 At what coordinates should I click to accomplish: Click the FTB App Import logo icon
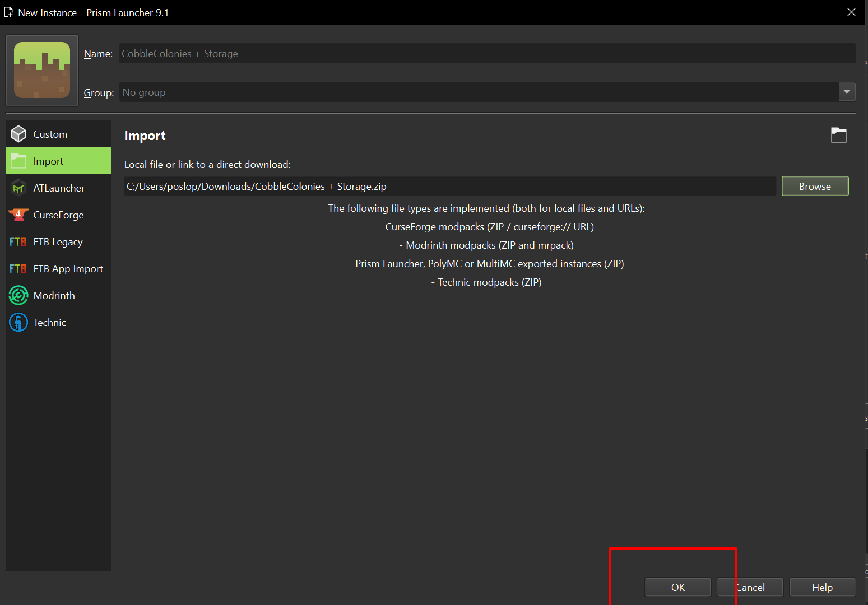coord(18,269)
